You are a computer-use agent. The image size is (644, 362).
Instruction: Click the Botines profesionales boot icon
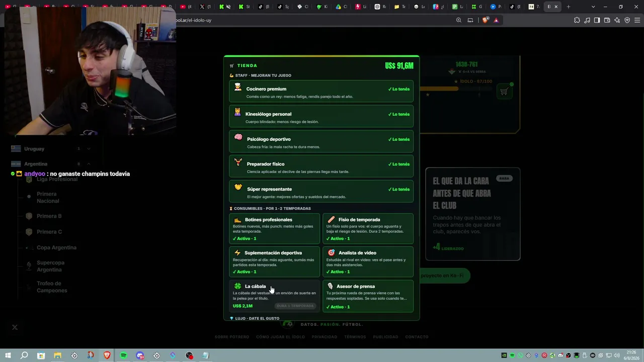pos(238,220)
